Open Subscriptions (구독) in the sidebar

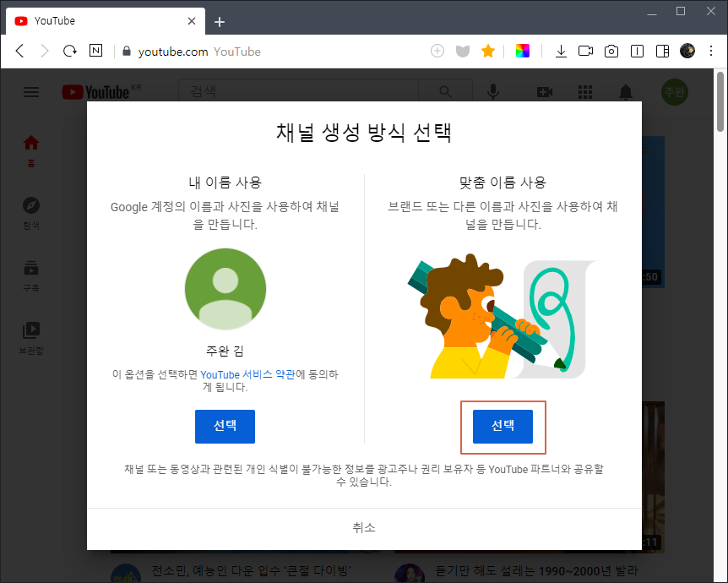coord(31,276)
